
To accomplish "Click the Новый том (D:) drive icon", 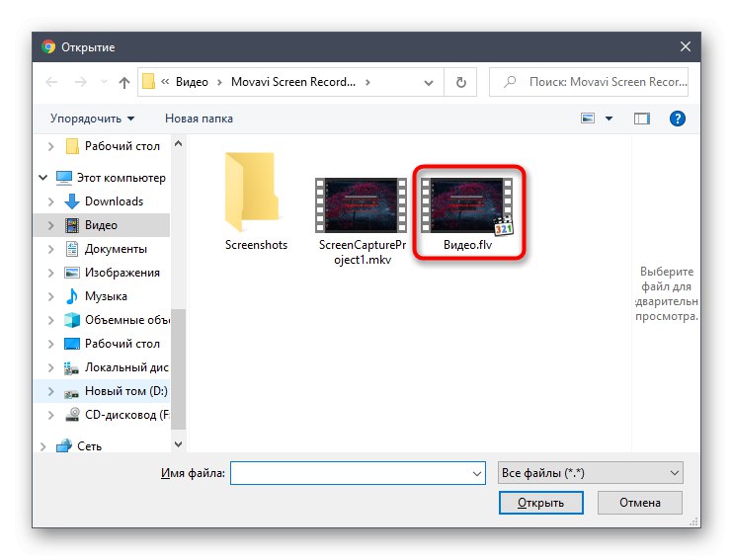I will coord(71,393).
